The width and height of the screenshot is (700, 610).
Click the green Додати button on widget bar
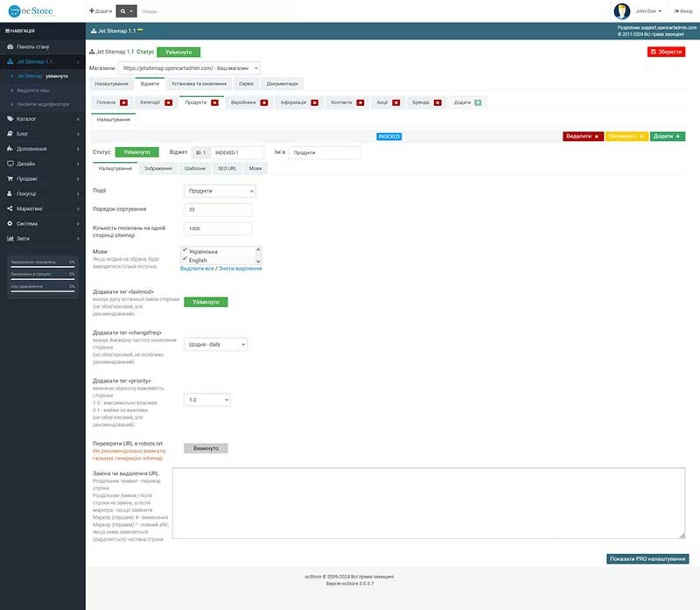pyautogui.click(x=668, y=137)
